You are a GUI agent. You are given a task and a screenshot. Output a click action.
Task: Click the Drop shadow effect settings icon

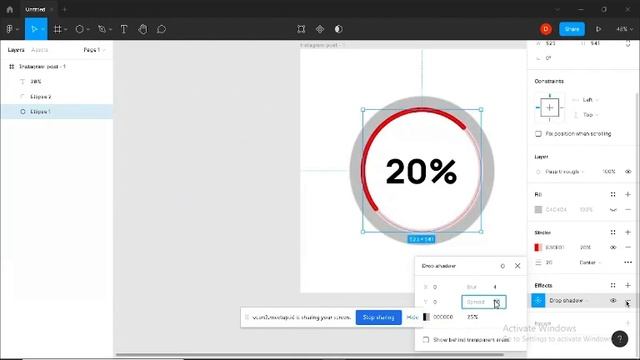tap(538, 300)
